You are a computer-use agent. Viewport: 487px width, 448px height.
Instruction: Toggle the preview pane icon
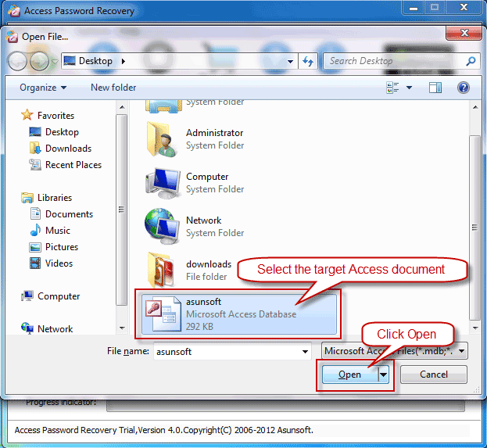435,88
